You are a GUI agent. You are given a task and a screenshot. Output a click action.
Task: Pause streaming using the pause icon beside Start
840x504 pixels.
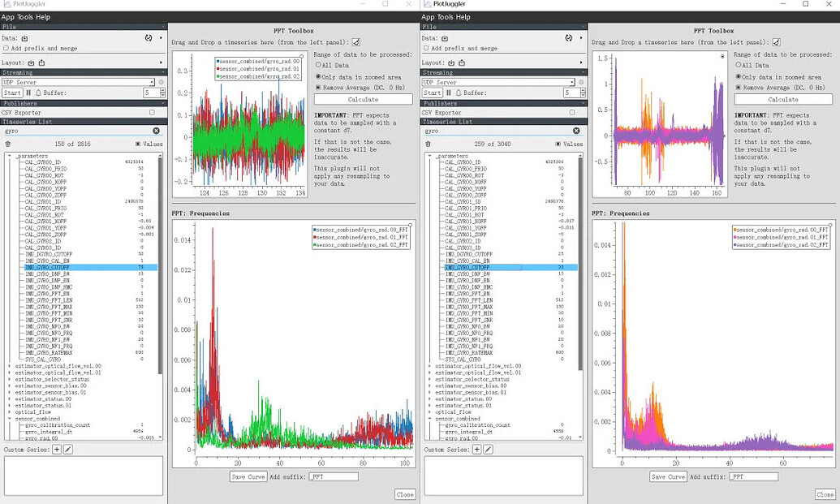point(28,93)
